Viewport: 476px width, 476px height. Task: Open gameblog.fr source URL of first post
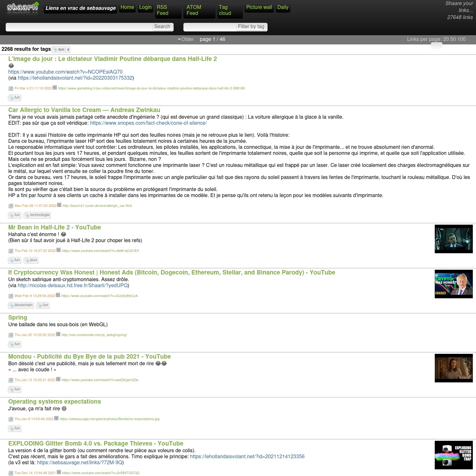click(x=151, y=89)
